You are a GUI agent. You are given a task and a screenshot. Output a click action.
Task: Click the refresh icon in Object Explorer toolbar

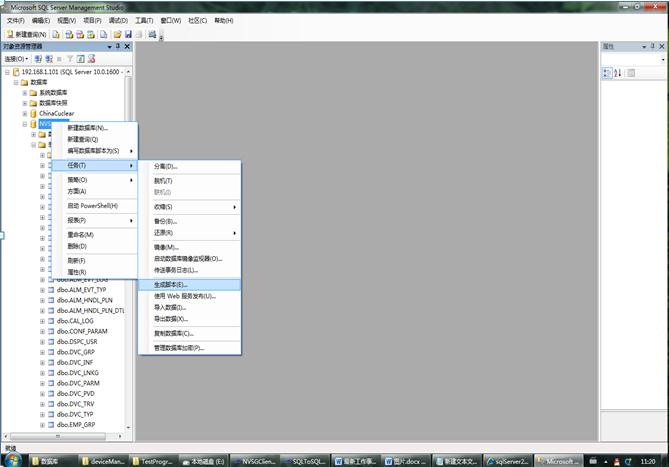80,59
